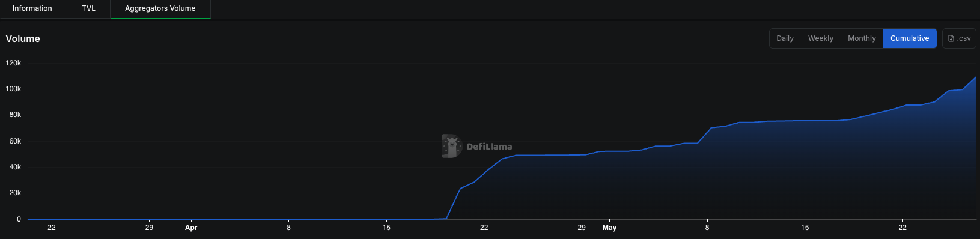Open the TVL tab

click(88, 8)
